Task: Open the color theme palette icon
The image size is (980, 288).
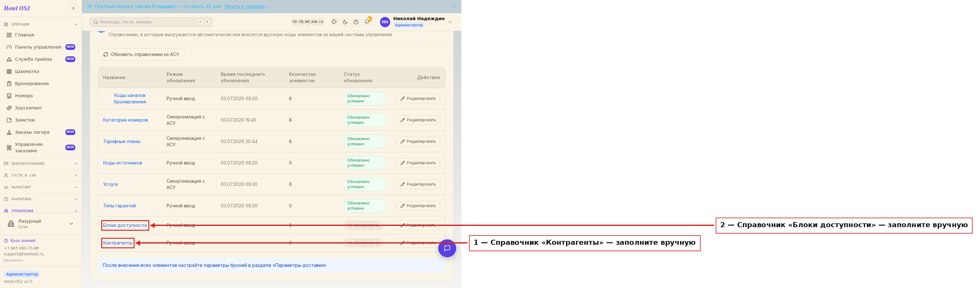Action: (x=334, y=22)
